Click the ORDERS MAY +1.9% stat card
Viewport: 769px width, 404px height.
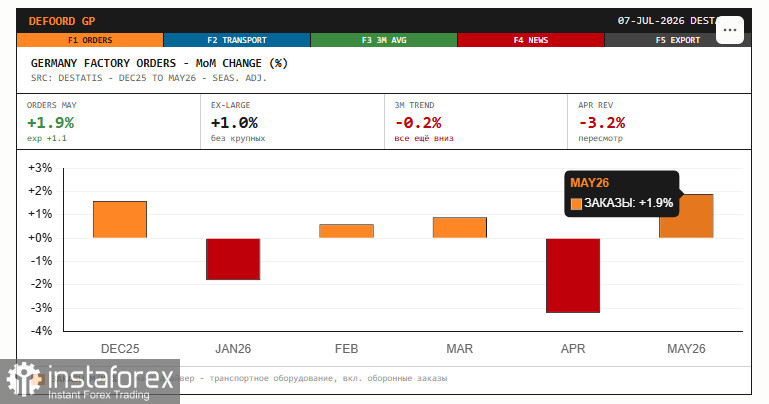coord(108,122)
